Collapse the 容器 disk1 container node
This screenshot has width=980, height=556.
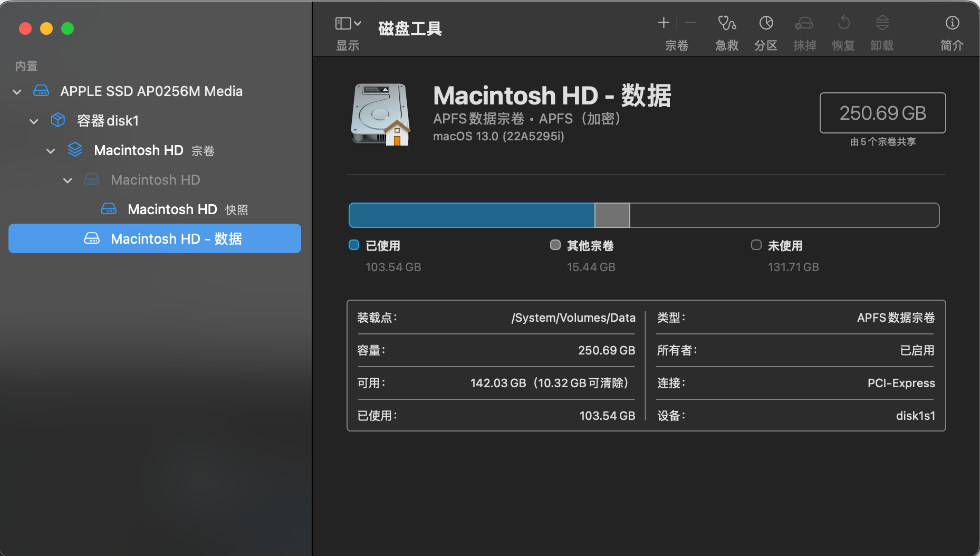pos(34,121)
